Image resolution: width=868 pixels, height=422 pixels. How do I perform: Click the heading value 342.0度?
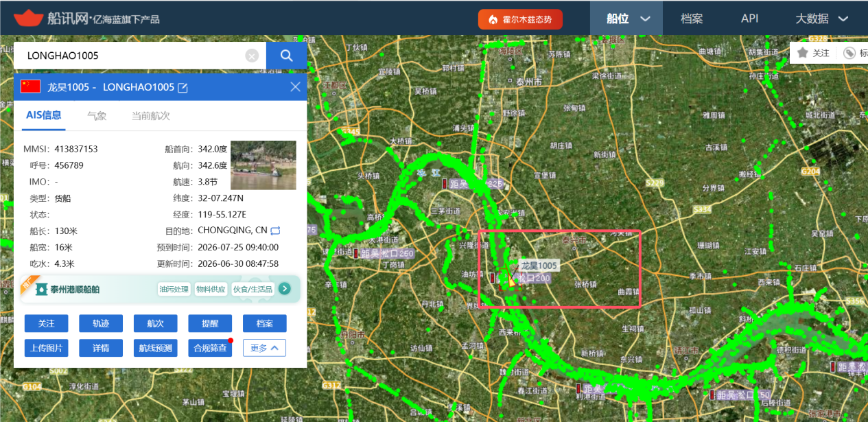coord(212,149)
